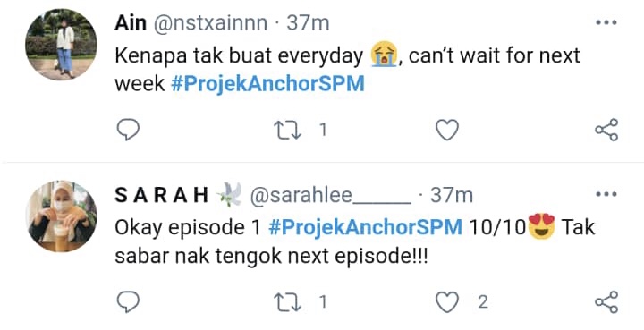Visit the @nstxainnn handle
The height and width of the screenshot is (330, 644).
pos(210,23)
